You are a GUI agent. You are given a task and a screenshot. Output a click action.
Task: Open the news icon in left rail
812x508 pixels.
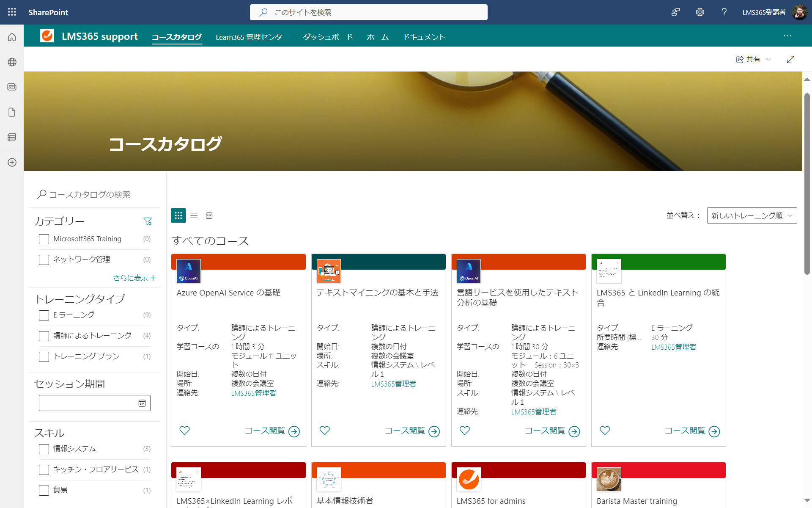pyautogui.click(x=12, y=87)
